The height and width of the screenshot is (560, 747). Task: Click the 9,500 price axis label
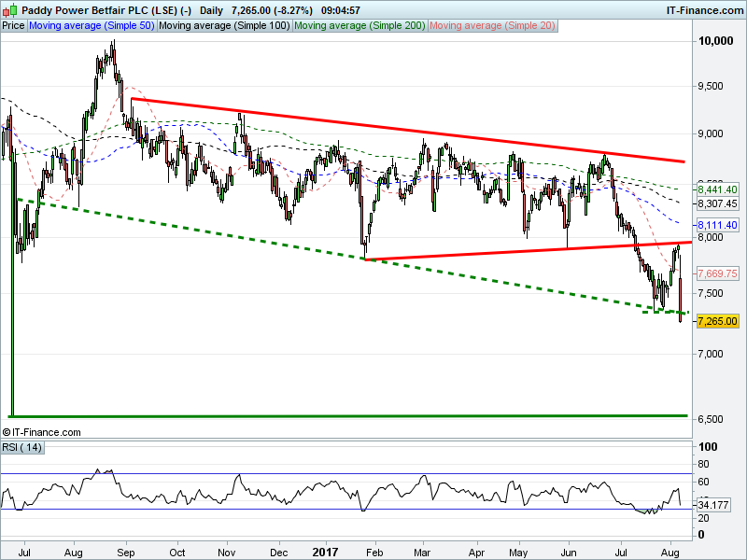[x=711, y=86]
